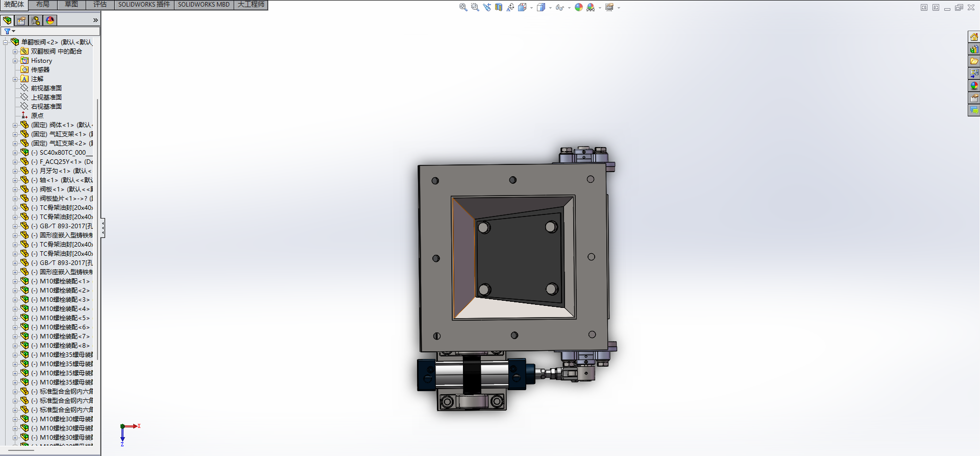Expand the manager pane tabs with the double chevron
Viewport: 980px width, 456px height.
(x=95, y=20)
